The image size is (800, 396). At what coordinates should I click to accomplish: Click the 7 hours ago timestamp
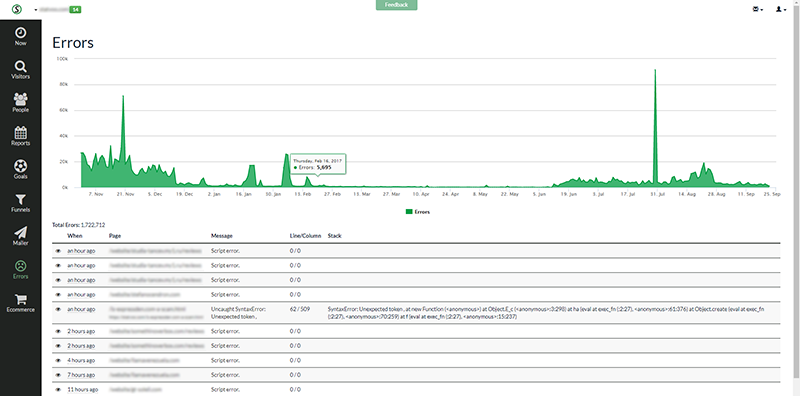coord(81,375)
